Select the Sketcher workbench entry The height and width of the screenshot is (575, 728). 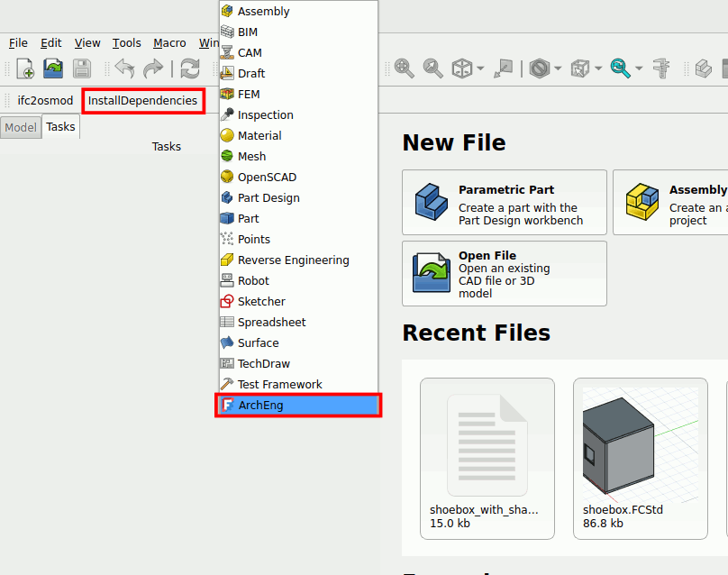tap(260, 302)
